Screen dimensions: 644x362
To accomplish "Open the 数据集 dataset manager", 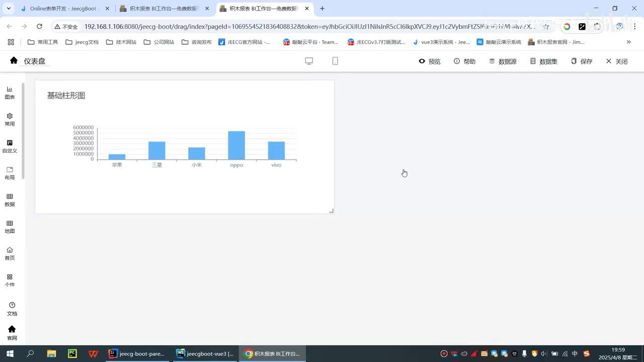I will (x=544, y=61).
